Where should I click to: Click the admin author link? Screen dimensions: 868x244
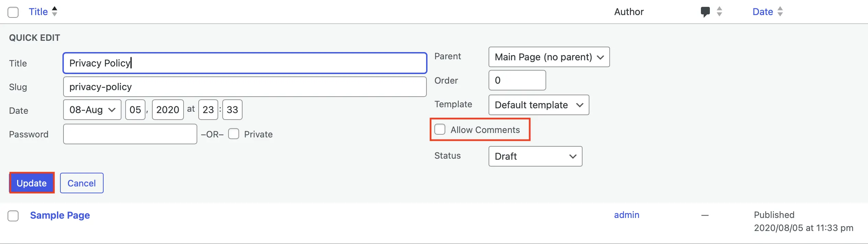pyautogui.click(x=626, y=215)
